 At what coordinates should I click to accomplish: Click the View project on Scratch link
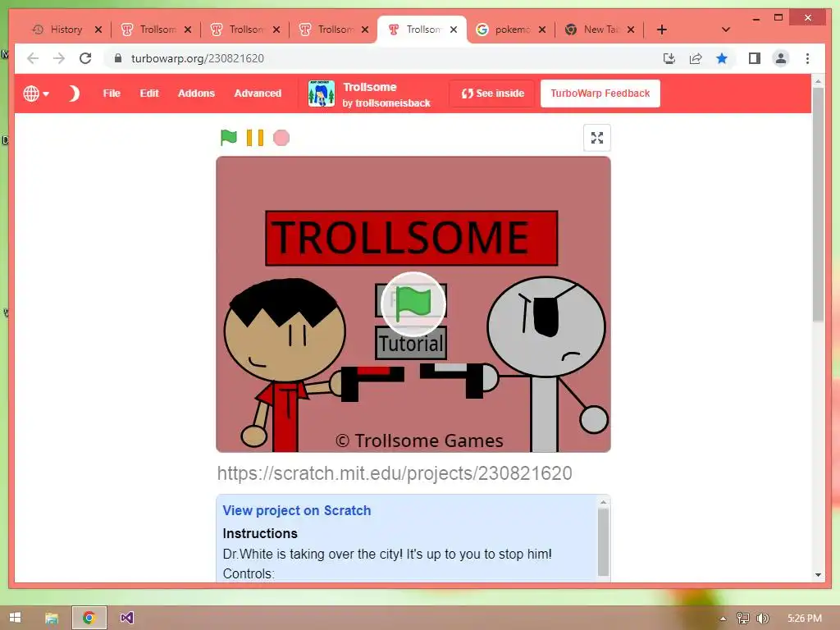tap(297, 510)
